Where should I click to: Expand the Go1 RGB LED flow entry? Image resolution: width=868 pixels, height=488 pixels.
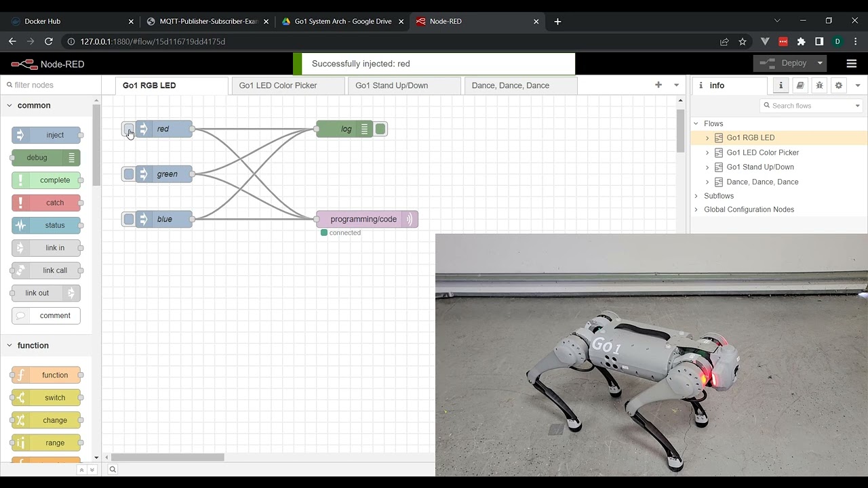(x=707, y=138)
